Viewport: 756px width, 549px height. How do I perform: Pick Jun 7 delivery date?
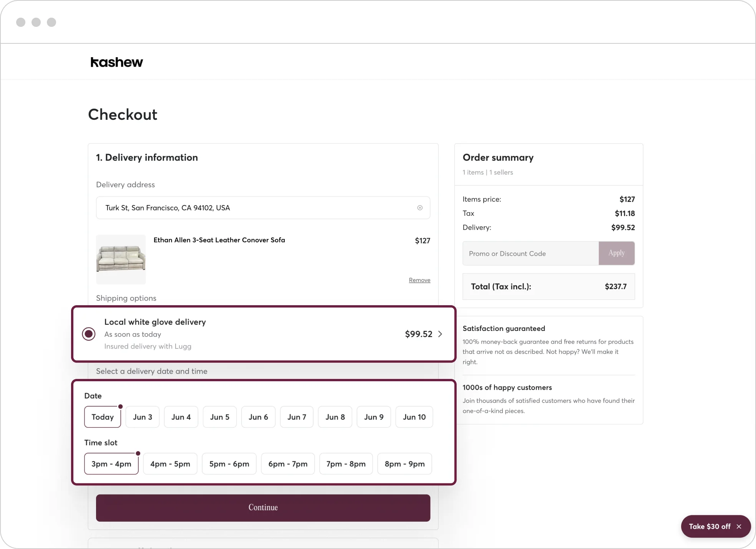point(297,417)
